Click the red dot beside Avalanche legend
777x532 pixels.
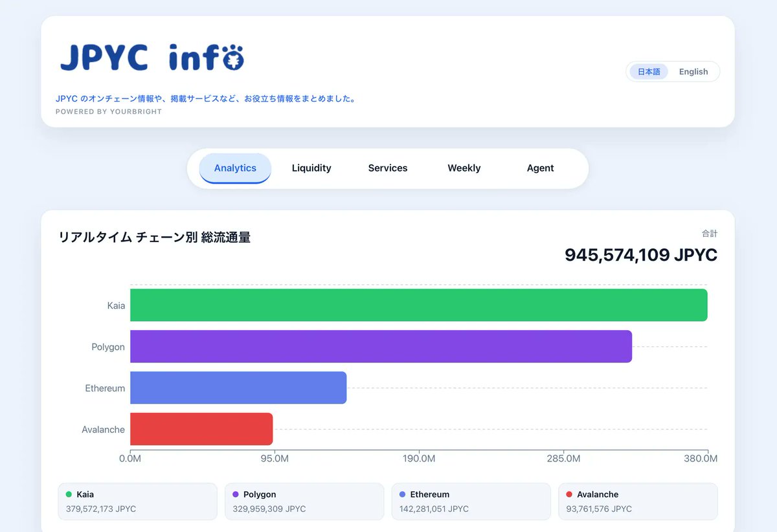[569, 494]
